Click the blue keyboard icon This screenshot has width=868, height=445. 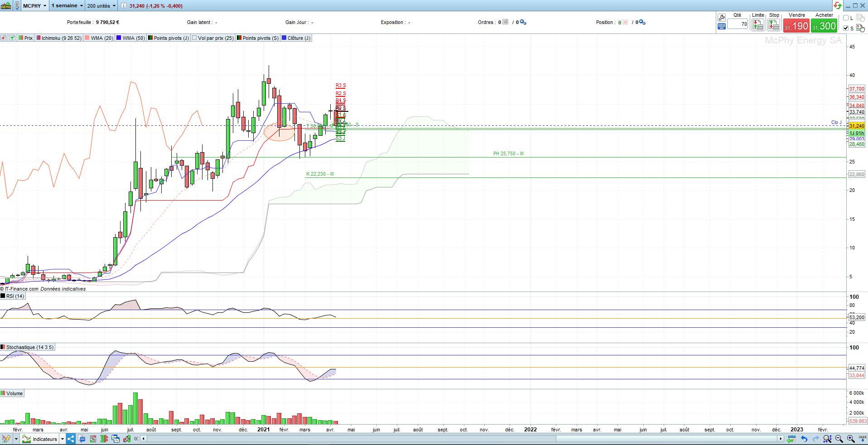722,26
